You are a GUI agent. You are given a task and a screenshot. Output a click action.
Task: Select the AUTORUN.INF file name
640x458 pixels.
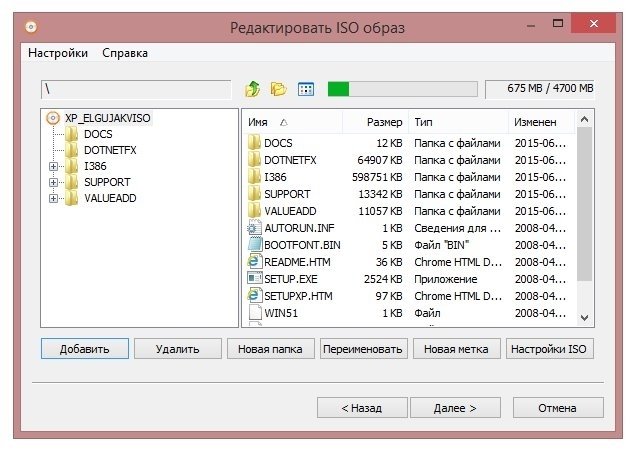(x=299, y=228)
